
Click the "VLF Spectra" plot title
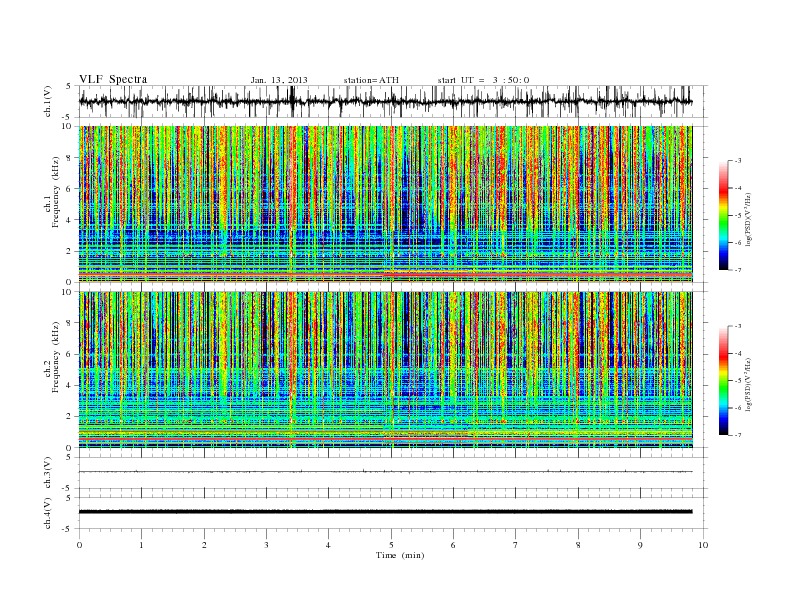113,79
